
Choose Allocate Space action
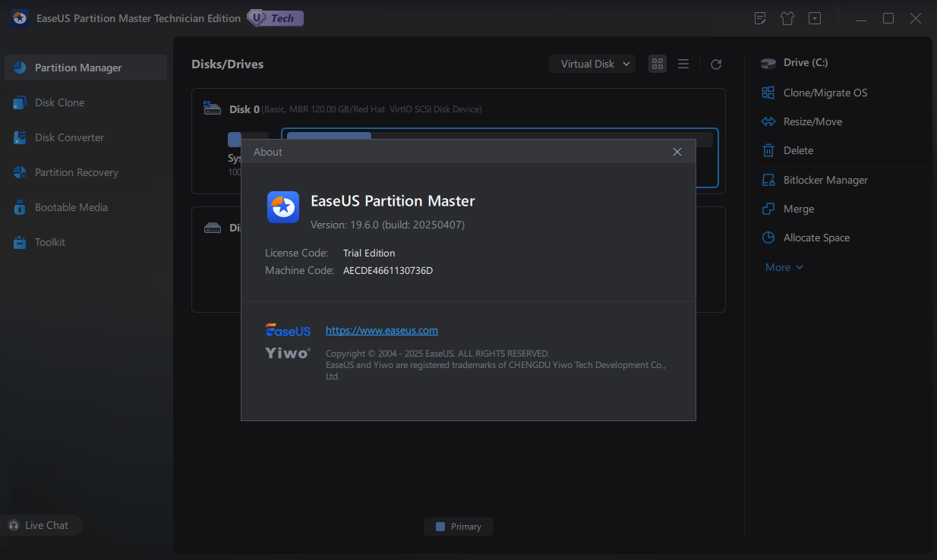coord(816,238)
